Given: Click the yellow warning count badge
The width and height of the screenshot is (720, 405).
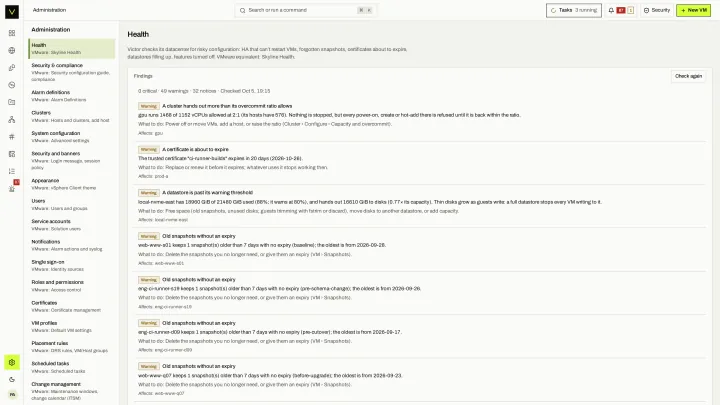Looking at the screenshot, I should click(x=630, y=10).
